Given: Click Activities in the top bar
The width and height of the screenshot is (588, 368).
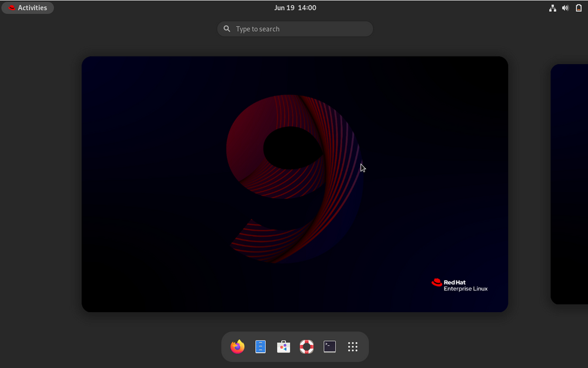Looking at the screenshot, I should point(32,8).
